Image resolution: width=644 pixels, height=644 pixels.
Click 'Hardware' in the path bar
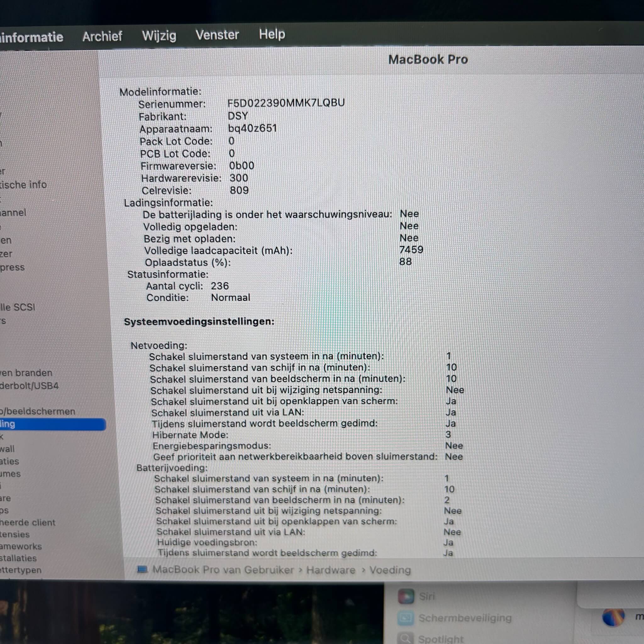coord(331,570)
